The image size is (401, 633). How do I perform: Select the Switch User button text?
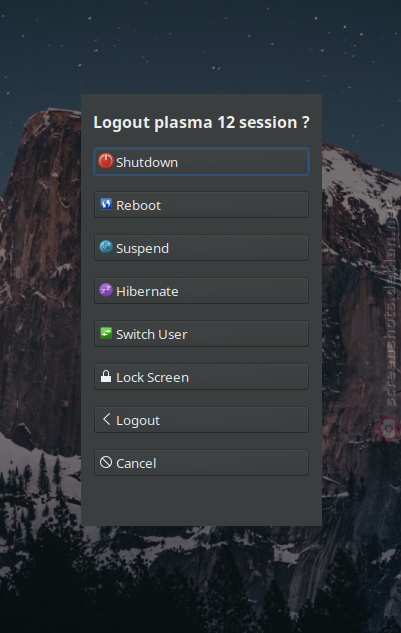[152, 335]
